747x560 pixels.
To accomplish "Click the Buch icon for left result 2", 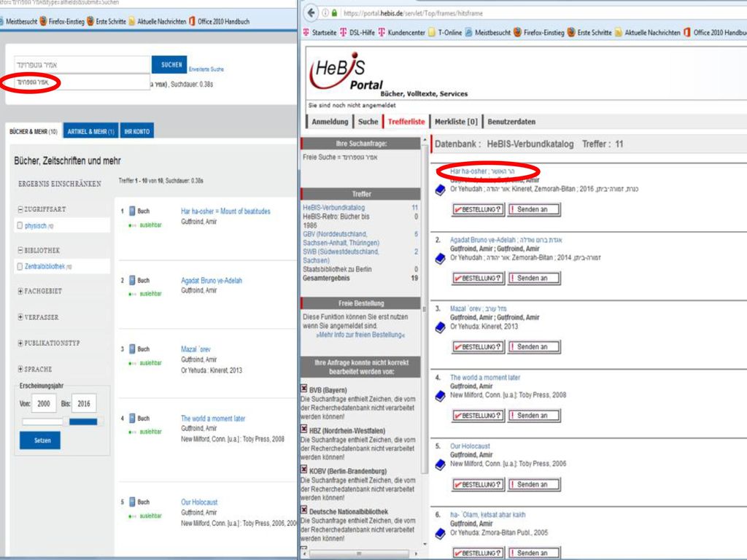I will pyautogui.click(x=133, y=281).
